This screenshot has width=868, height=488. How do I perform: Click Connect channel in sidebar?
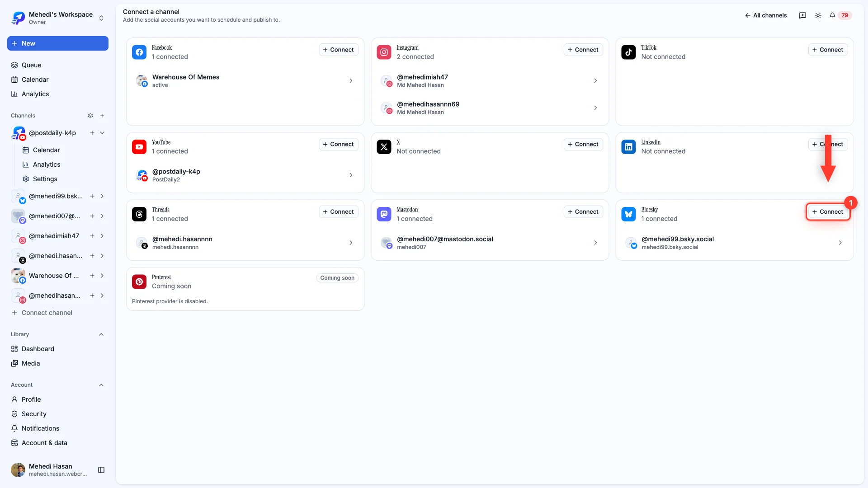[58, 313]
